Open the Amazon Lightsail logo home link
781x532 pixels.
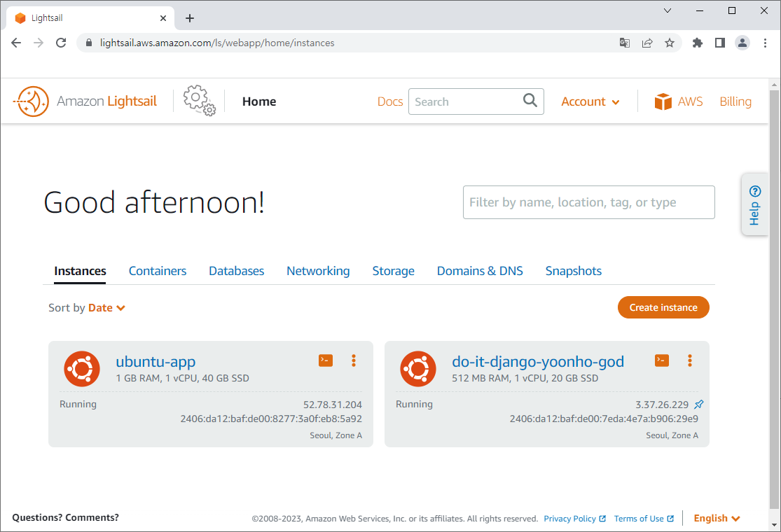click(x=85, y=101)
